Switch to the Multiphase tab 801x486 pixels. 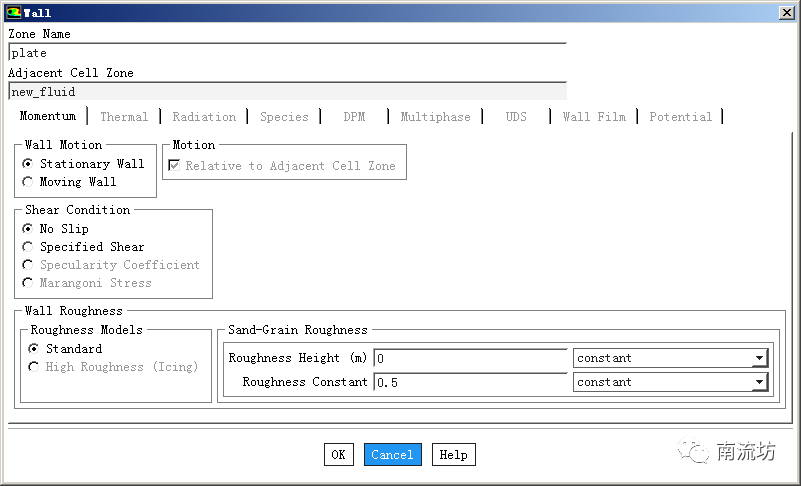click(435, 117)
